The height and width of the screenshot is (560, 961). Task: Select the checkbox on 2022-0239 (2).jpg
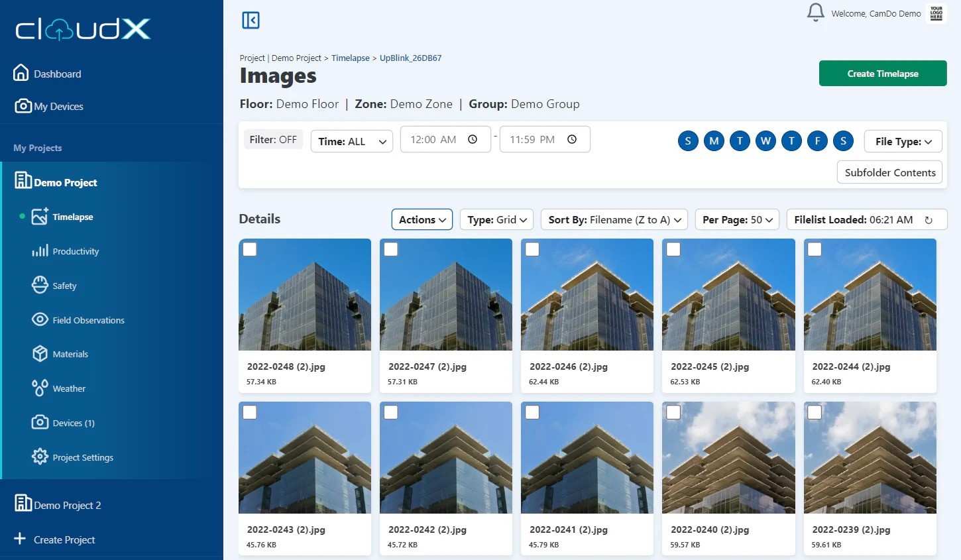(815, 412)
